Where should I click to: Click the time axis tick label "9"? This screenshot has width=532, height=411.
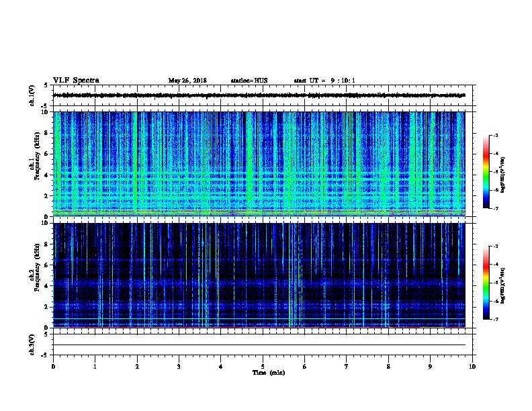pyautogui.click(x=430, y=367)
